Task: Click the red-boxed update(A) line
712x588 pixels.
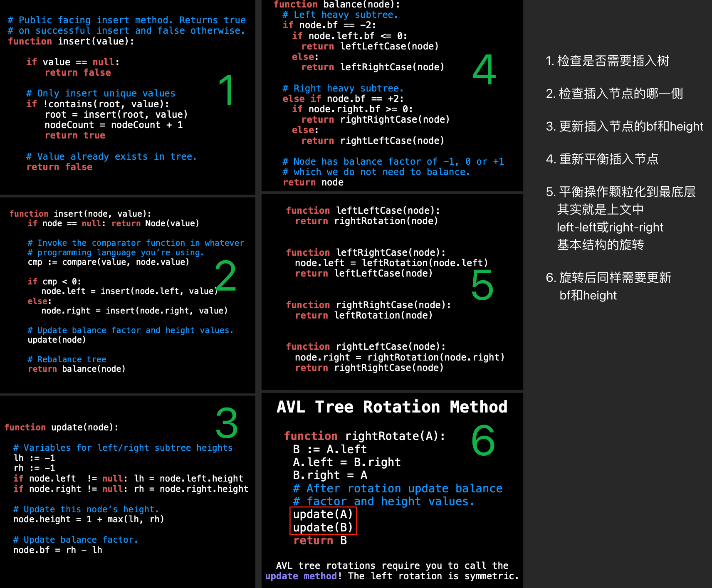Action: tap(323, 514)
